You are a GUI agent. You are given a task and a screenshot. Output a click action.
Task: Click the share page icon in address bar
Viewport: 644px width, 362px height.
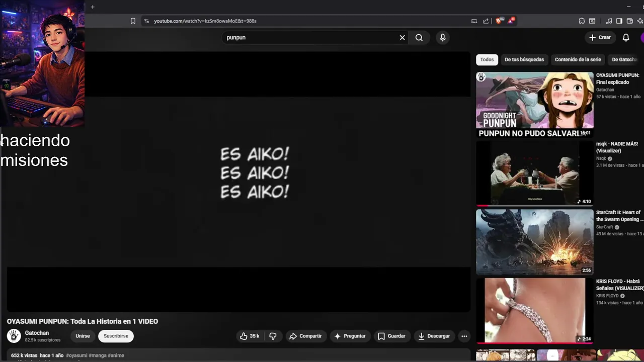(x=486, y=21)
